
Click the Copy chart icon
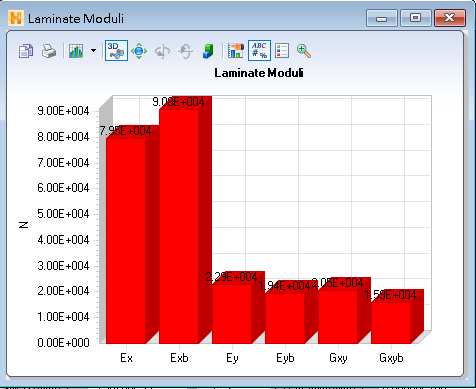pyautogui.click(x=26, y=51)
